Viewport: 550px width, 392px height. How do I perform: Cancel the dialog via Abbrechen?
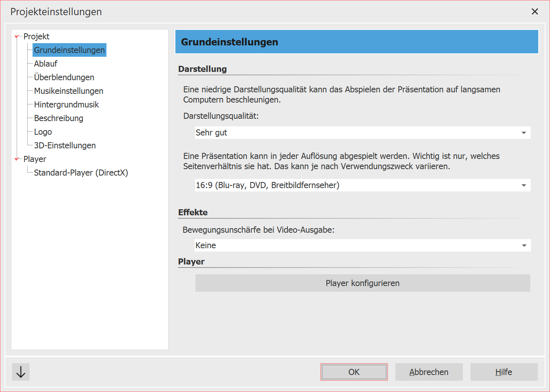(429, 372)
